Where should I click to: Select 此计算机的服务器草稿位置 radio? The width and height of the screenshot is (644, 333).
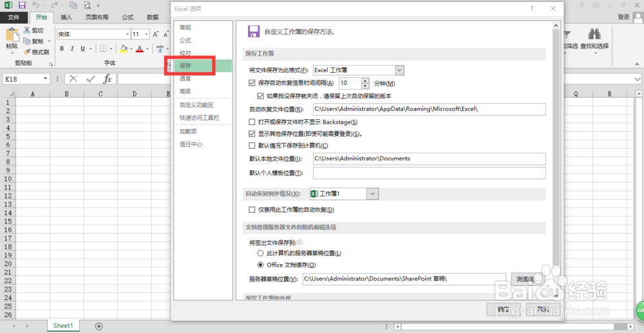click(x=260, y=253)
